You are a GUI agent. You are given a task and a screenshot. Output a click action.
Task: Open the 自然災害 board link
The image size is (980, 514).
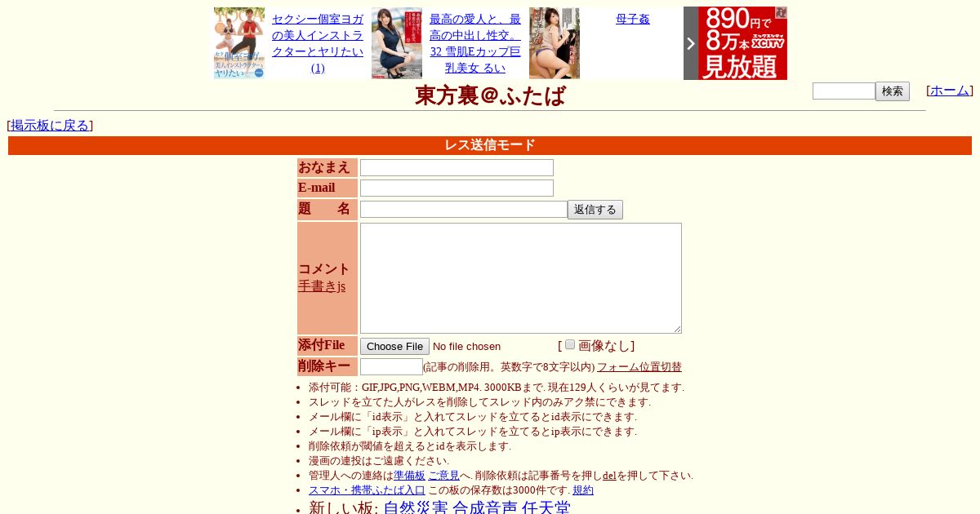coord(416,508)
